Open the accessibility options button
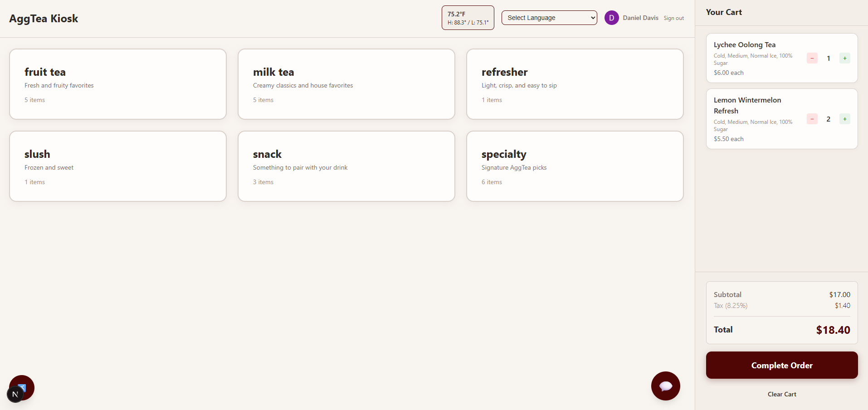 tap(25, 385)
